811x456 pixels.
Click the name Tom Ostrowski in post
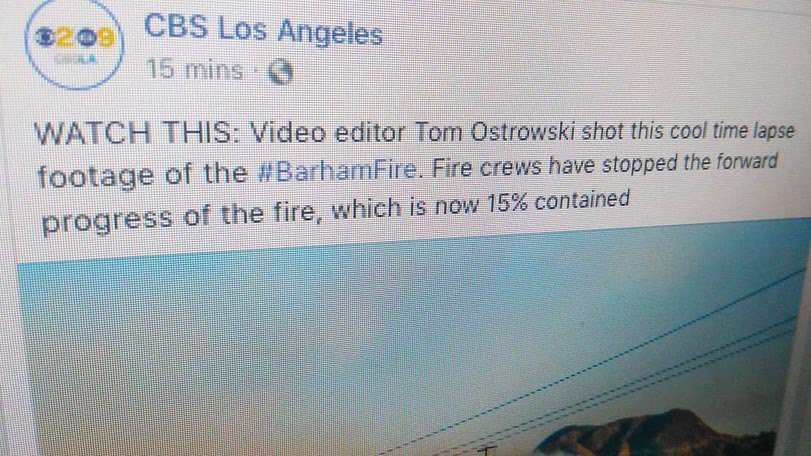495,132
